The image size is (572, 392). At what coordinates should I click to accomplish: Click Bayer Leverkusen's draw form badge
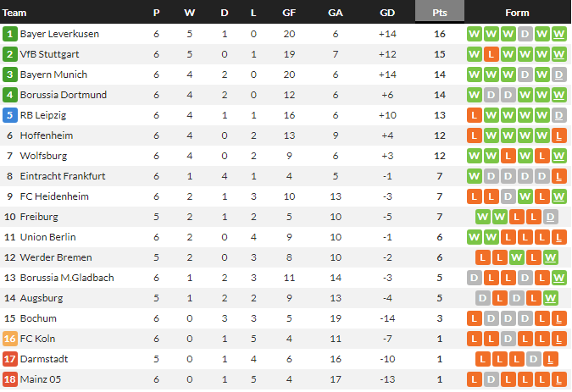coord(525,34)
